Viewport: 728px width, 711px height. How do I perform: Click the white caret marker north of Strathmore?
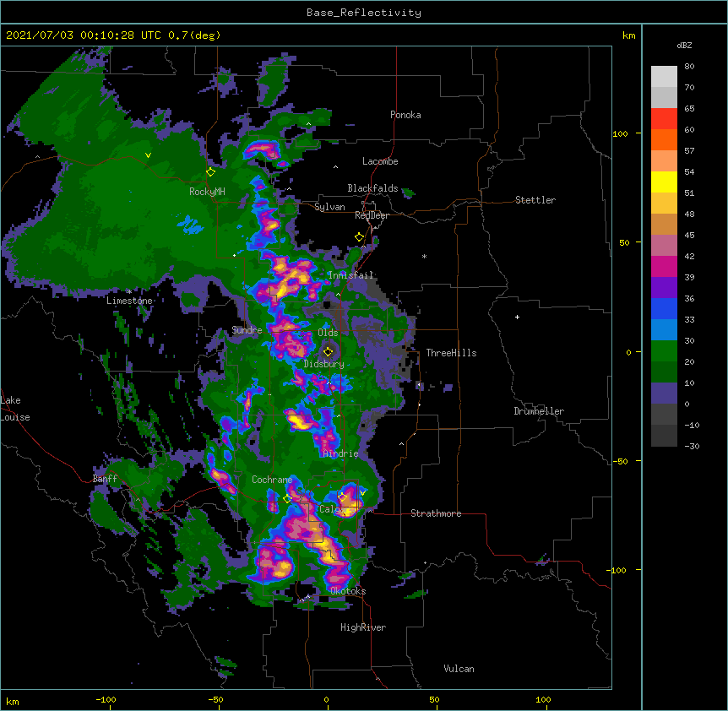402,444
